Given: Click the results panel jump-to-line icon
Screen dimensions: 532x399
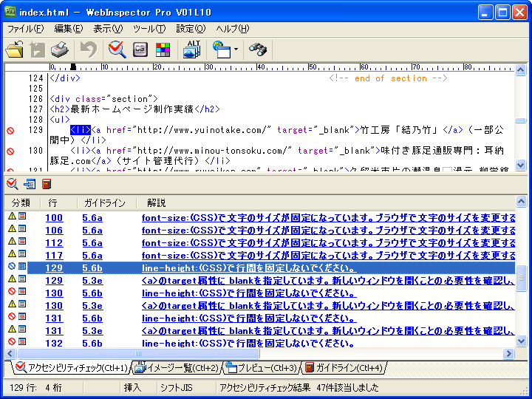Looking at the screenshot, I should (x=30, y=184).
